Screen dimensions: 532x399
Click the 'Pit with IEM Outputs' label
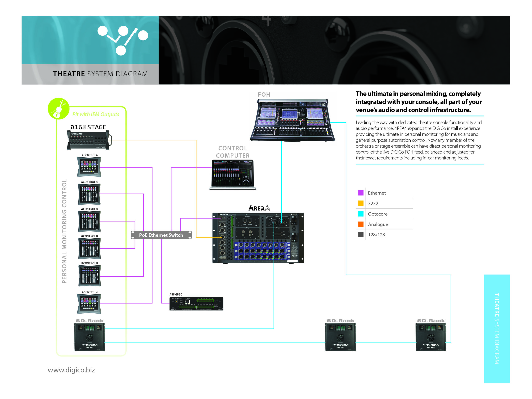coord(96,114)
